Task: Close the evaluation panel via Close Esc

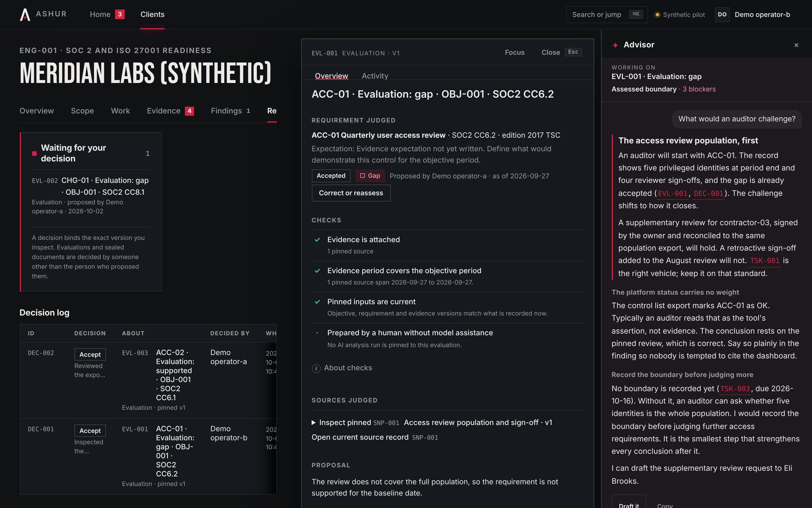Action: coord(561,52)
